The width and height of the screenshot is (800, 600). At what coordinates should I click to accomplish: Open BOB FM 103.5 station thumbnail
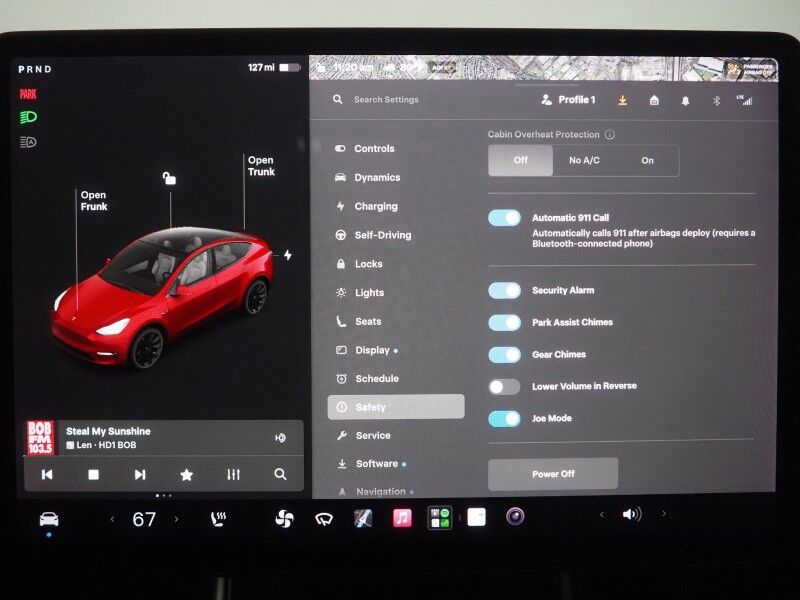pyautogui.click(x=40, y=438)
